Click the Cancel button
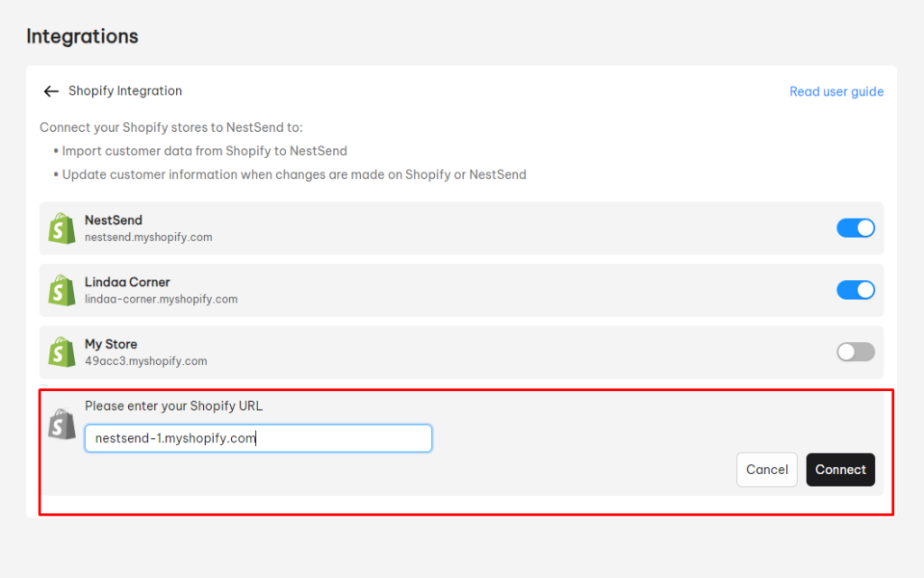924x578 pixels. (x=767, y=470)
